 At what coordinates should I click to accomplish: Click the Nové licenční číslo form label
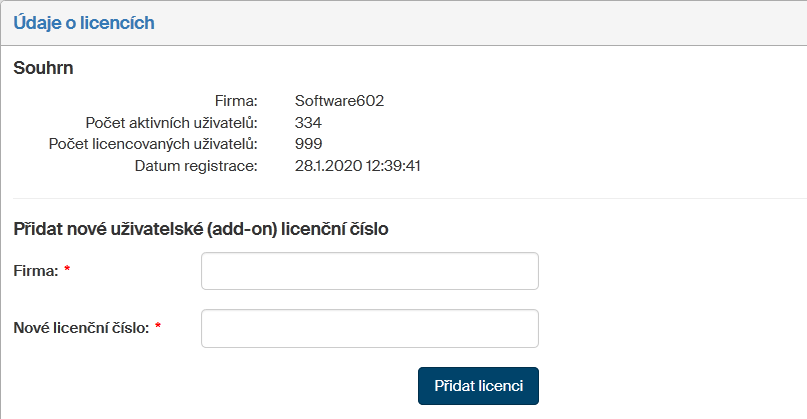(x=82, y=327)
